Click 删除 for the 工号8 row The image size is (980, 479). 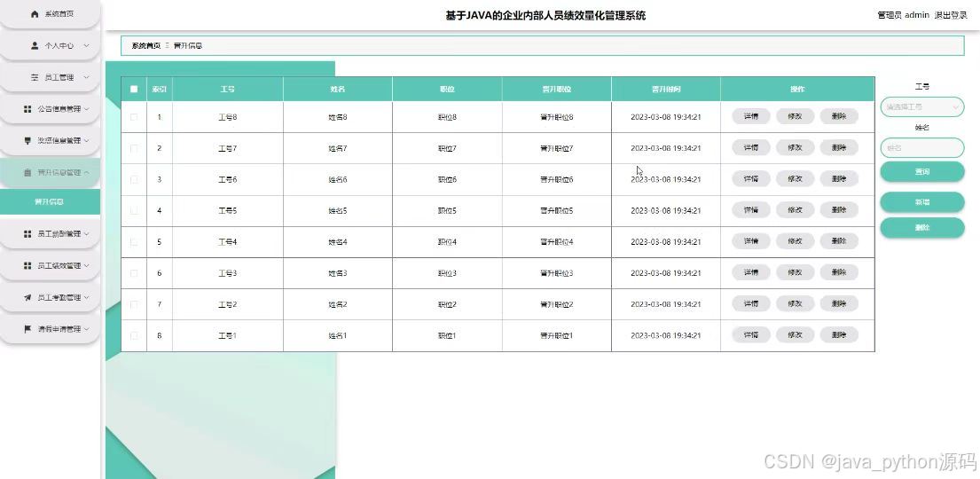click(839, 116)
